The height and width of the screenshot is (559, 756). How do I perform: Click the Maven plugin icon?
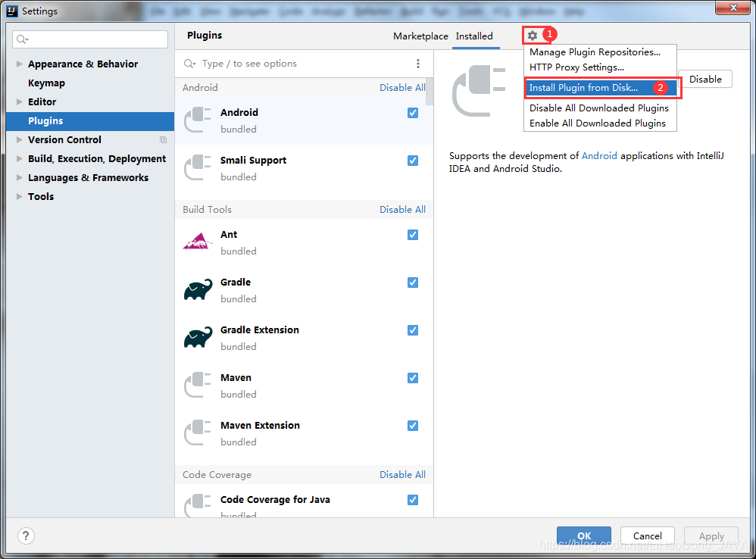(x=198, y=385)
